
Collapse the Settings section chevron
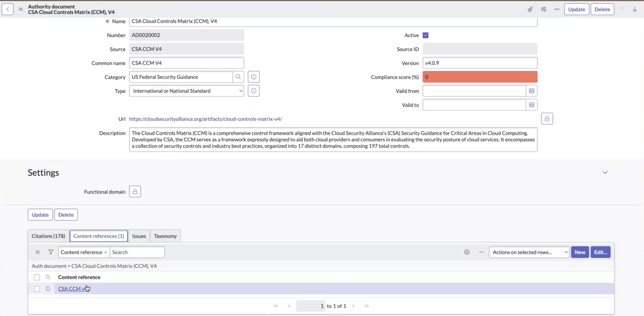pos(605,172)
